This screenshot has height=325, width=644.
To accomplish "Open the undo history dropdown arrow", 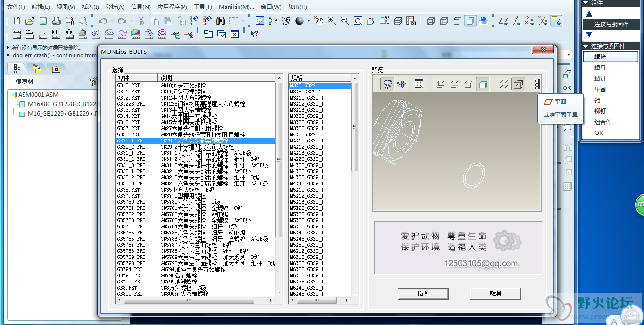I will pos(111,21).
